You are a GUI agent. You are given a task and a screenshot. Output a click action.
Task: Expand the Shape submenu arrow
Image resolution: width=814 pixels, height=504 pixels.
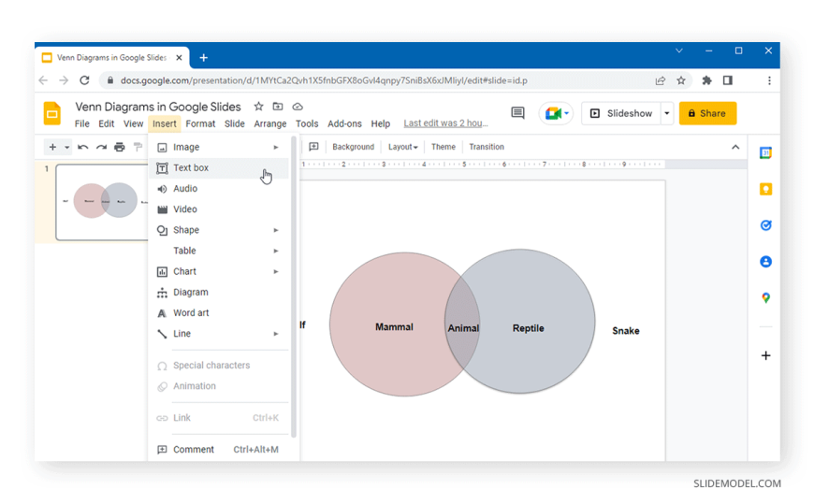(x=276, y=230)
